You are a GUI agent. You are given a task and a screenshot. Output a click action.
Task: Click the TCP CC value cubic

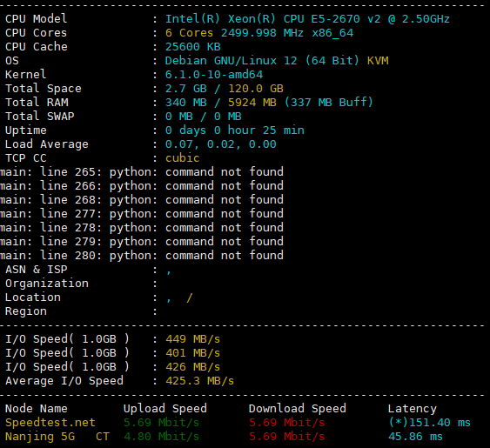click(182, 158)
